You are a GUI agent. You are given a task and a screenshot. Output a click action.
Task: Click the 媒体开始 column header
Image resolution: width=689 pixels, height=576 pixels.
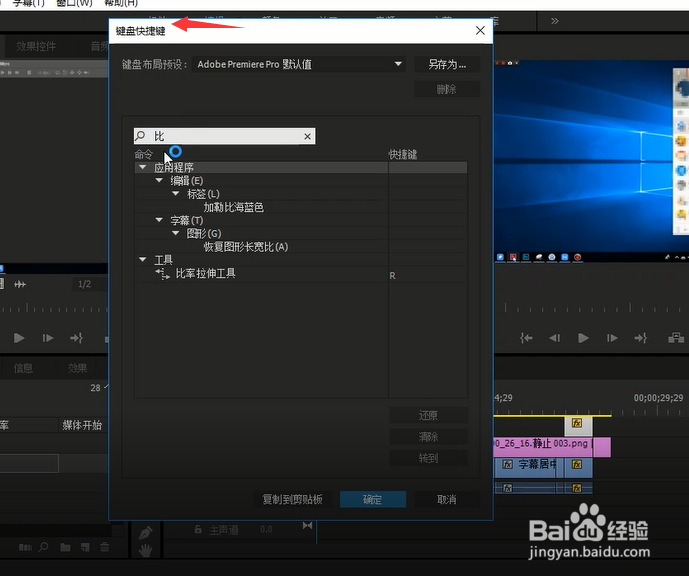click(82, 425)
